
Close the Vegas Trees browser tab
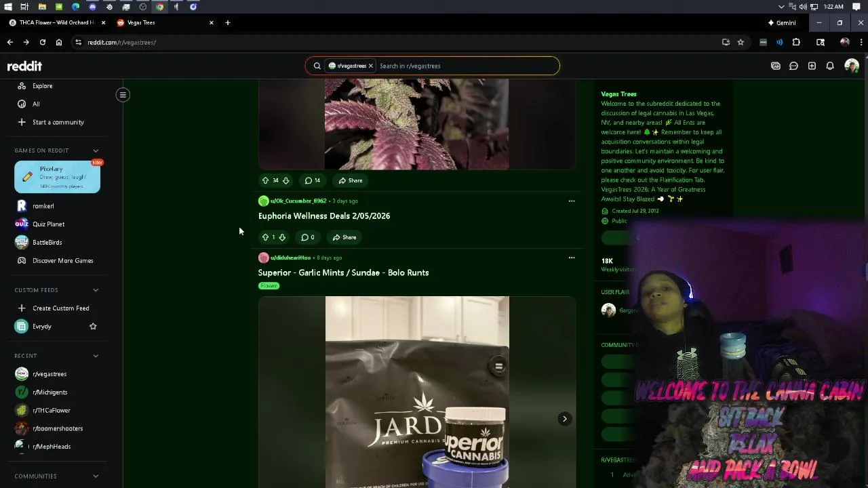211,22
